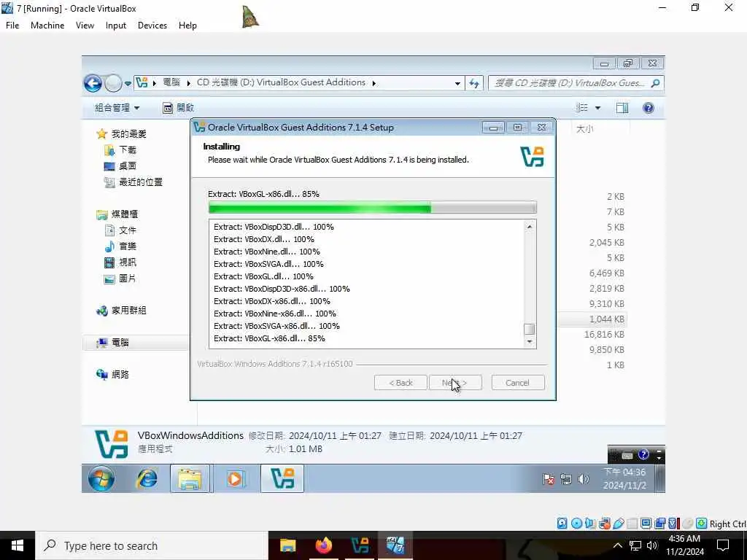The height and width of the screenshot is (560, 747).
Task: Click the guest volume speaker icon
Action: [583, 479]
